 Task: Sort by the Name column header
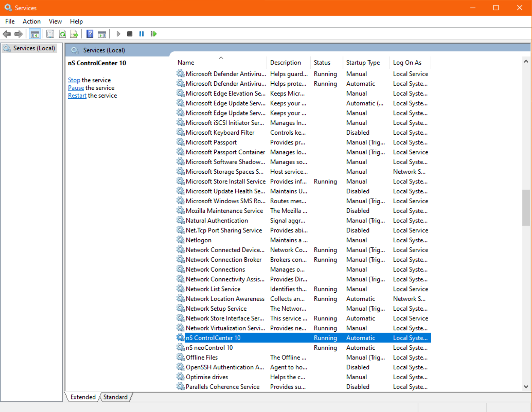pyautogui.click(x=221, y=62)
